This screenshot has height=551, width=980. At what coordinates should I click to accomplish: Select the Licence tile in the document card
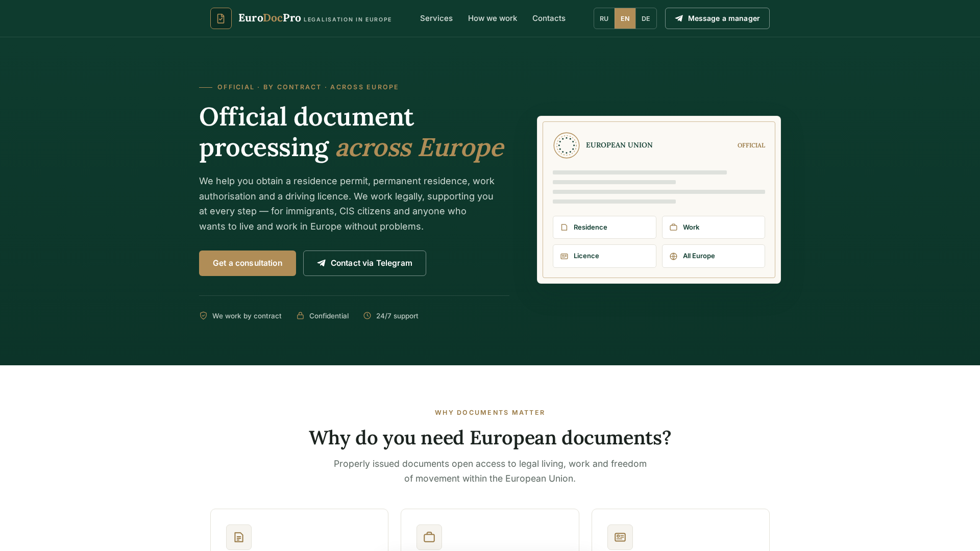coord(604,256)
